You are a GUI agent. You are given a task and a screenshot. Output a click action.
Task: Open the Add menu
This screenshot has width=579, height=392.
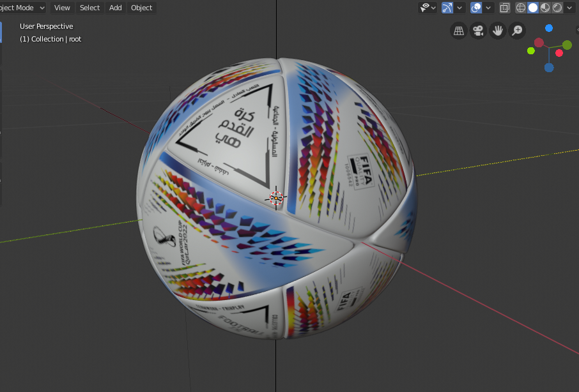115,8
